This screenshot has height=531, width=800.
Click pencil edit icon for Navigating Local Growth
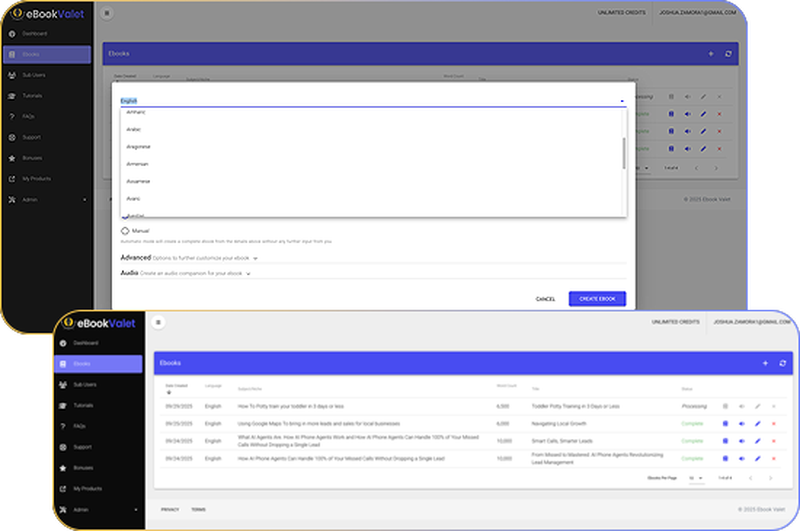(x=757, y=424)
